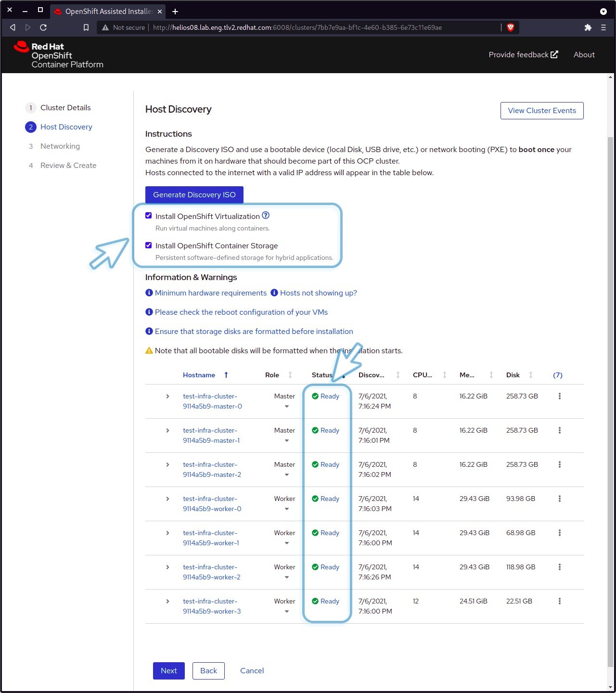Click the Brave shield icon in address bar

[510, 27]
